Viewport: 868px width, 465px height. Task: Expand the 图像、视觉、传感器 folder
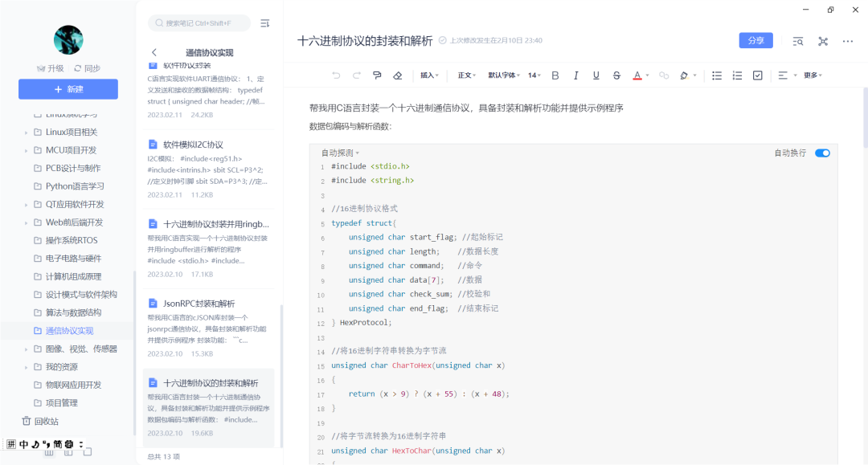[26, 349]
